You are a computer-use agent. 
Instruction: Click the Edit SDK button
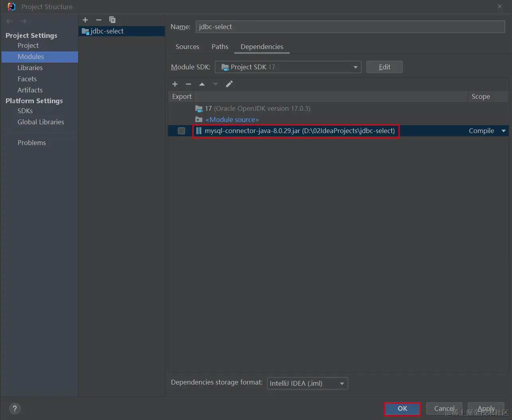(x=384, y=67)
